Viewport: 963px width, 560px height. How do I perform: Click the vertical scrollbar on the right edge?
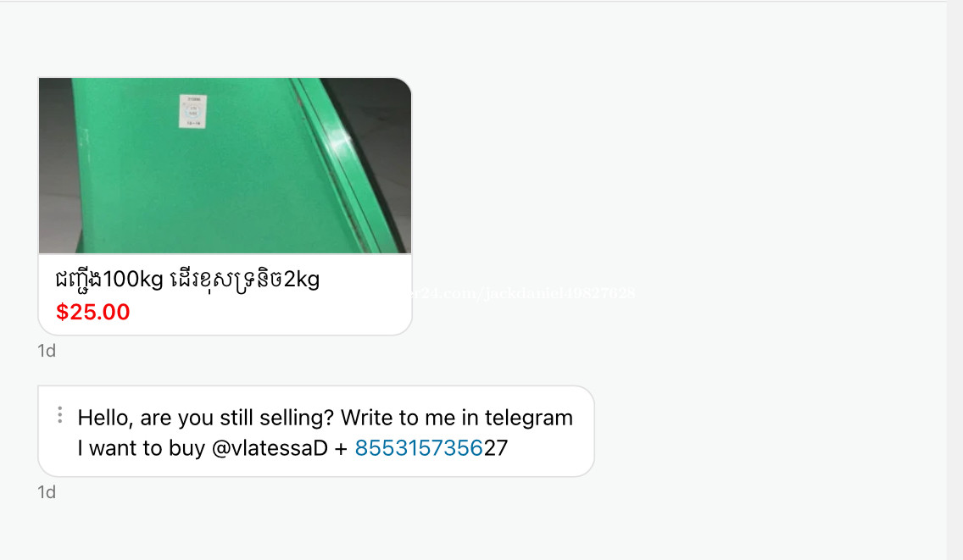point(955,280)
